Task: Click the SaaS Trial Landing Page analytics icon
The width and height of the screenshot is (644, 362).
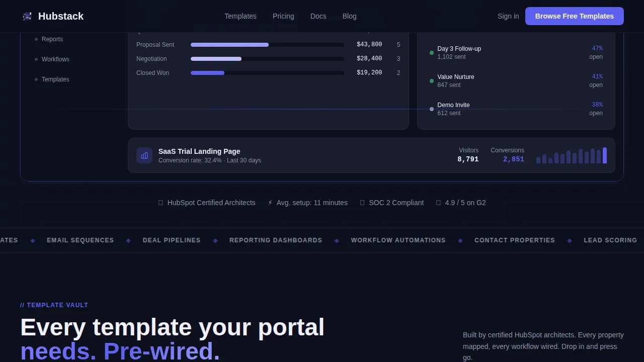Action: tap(144, 155)
